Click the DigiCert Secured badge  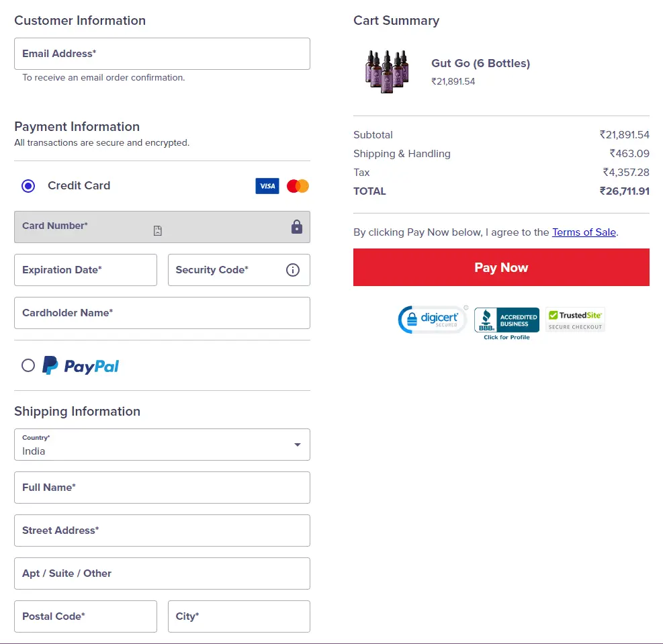(x=433, y=320)
